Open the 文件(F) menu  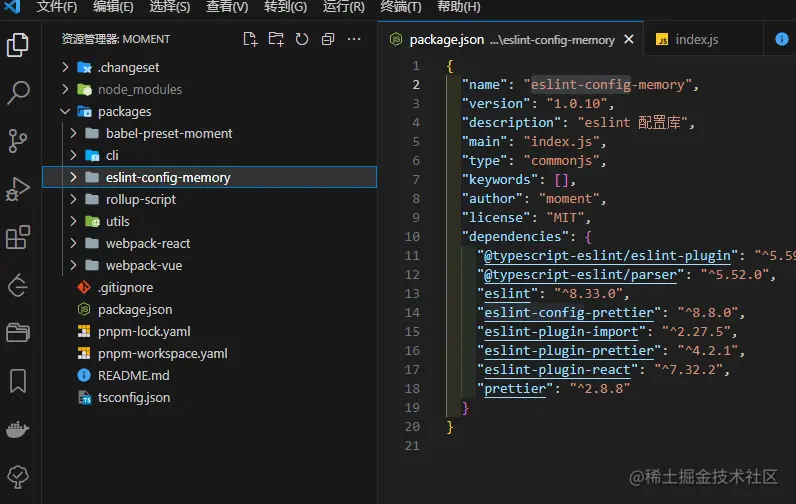coord(57,7)
